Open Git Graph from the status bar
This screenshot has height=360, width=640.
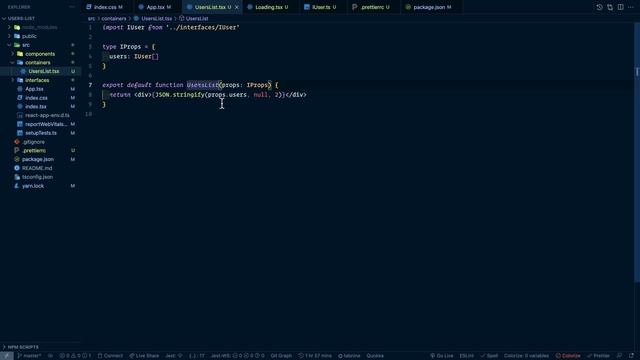281,356
